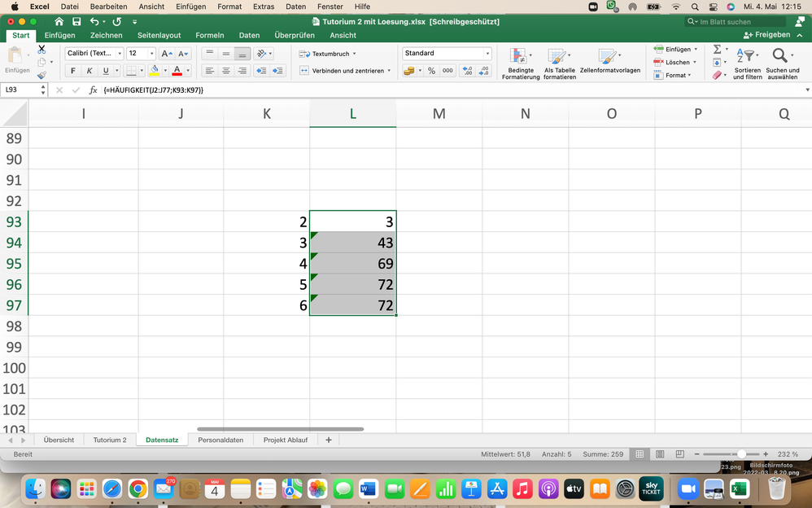The height and width of the screenshot is (508, 812).
Task: Open the number format dropdown Standard
Action: coord(487,54)
